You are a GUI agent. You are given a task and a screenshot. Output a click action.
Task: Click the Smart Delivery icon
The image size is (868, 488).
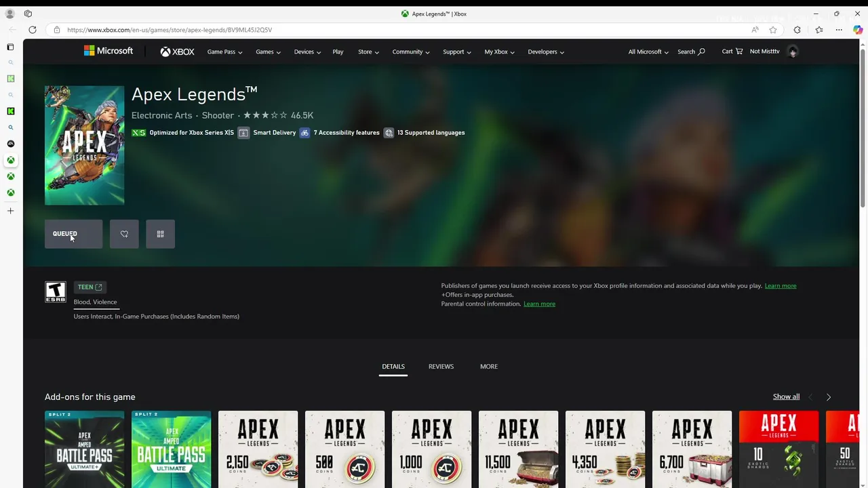tap(243, 133)
